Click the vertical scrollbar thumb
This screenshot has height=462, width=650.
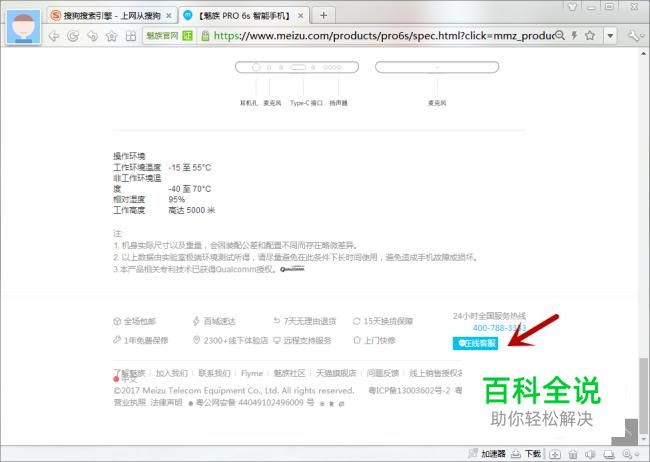coord(643,394)
